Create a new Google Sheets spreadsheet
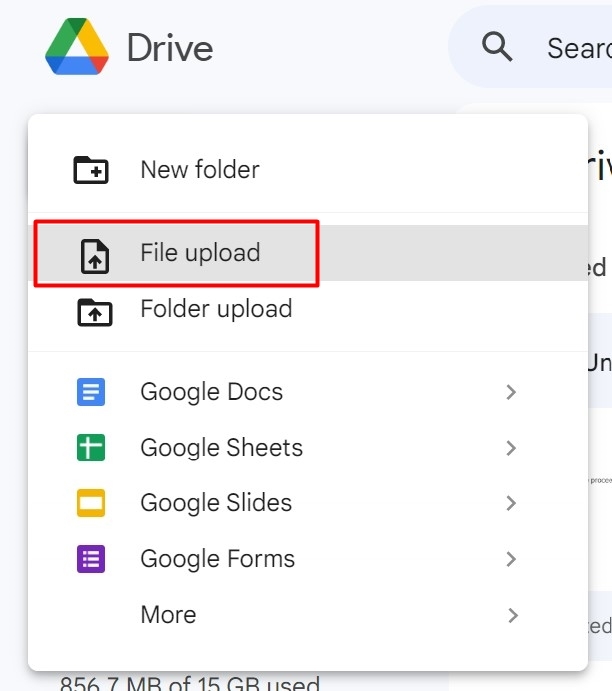The width and height of the screenshot is (612, 691). pos(308,447)
